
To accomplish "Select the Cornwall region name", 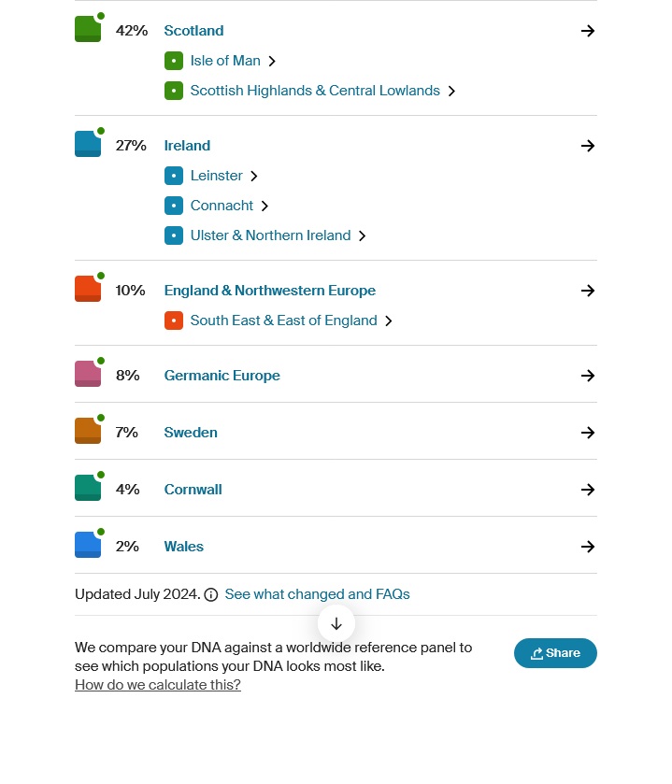I will (193, 490).
